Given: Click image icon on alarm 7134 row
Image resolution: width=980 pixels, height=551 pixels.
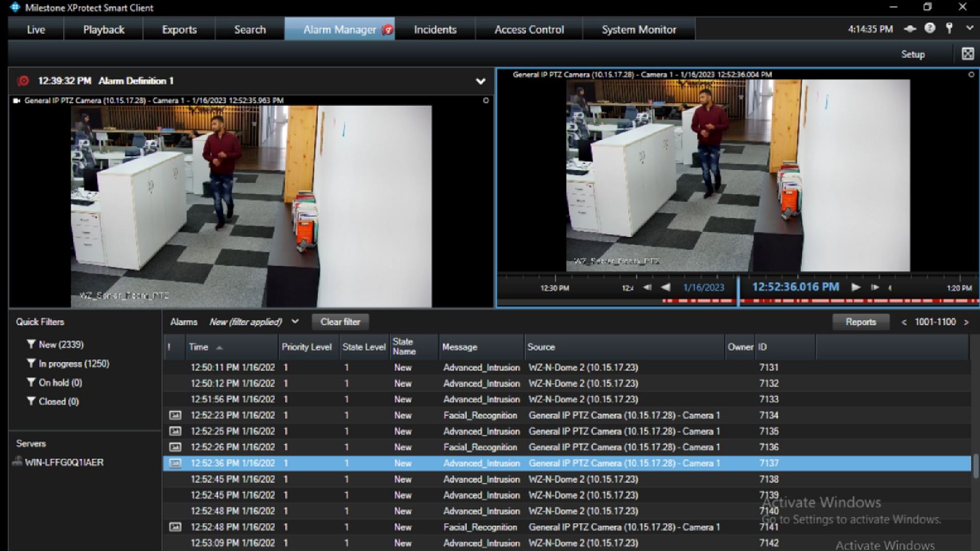Looking at the screenshot, I should click(175, 415).
